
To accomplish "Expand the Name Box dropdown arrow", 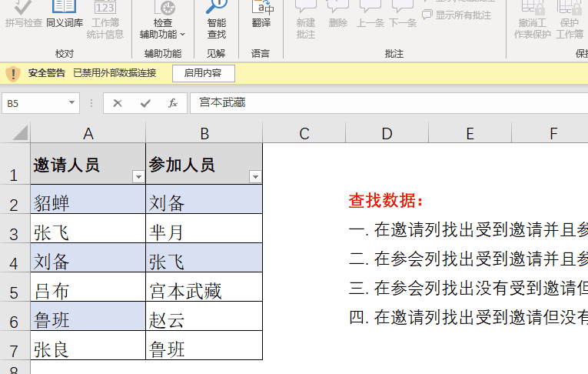I will (x=72, y=103).
